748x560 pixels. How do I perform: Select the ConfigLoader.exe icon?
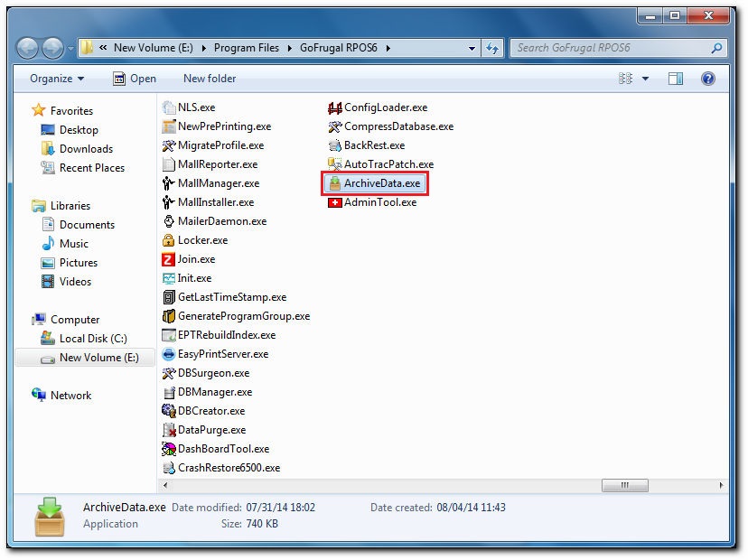pyautogui.click(x=335, y=107)
